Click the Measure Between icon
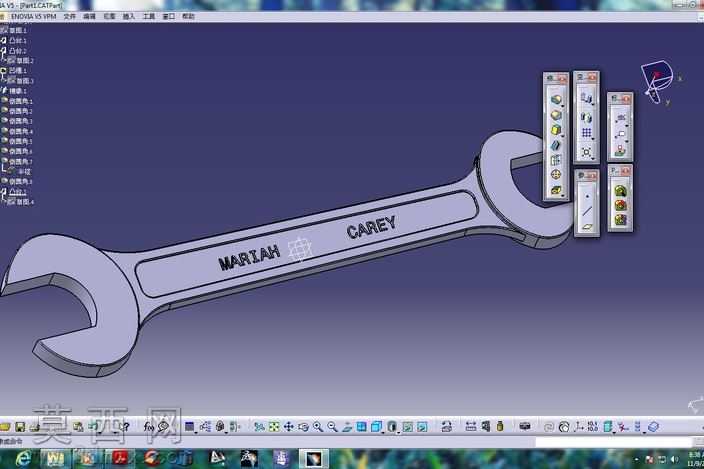 click(x=471, y=426)
